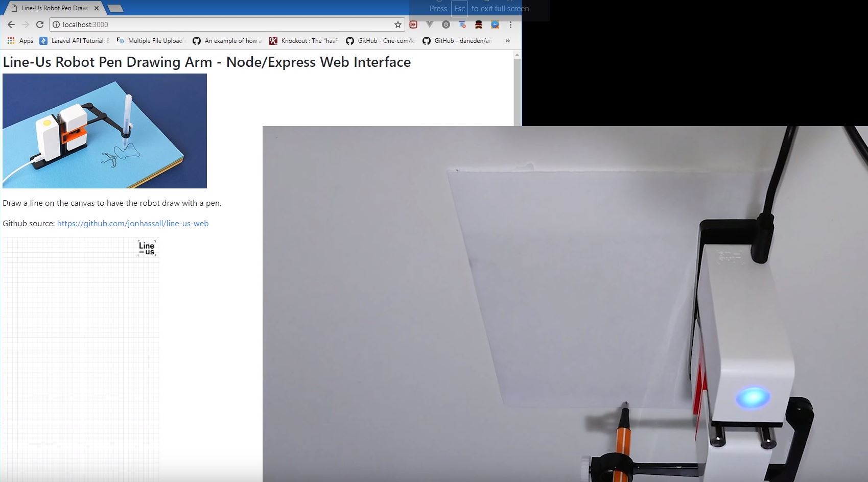Click the browser back button
The width and height of the screenshot is (868, 482).
(11, 24)
